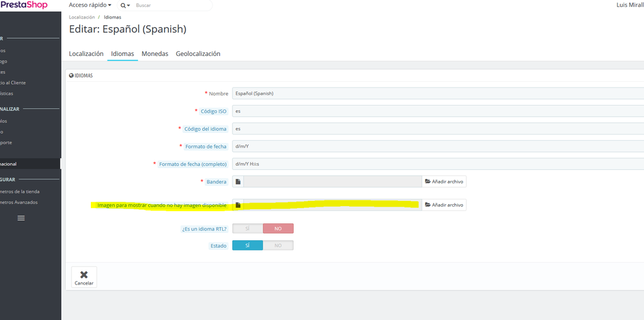
Task: Click the Código ISO help label
Action: point(214,111)
